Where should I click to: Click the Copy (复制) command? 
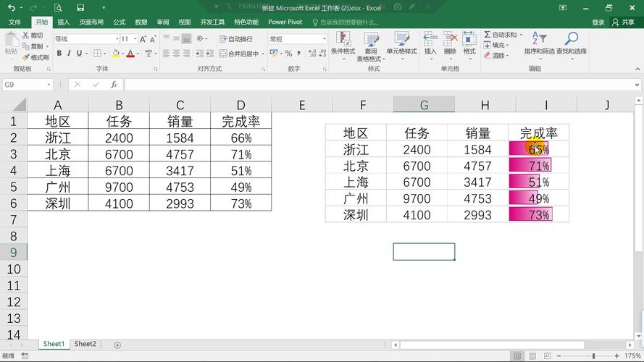pos(33,46)
